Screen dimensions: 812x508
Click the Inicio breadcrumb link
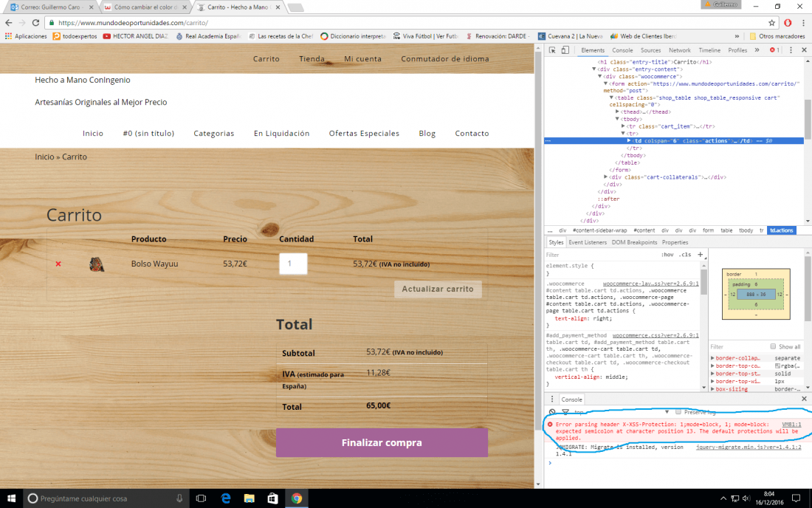44,157
